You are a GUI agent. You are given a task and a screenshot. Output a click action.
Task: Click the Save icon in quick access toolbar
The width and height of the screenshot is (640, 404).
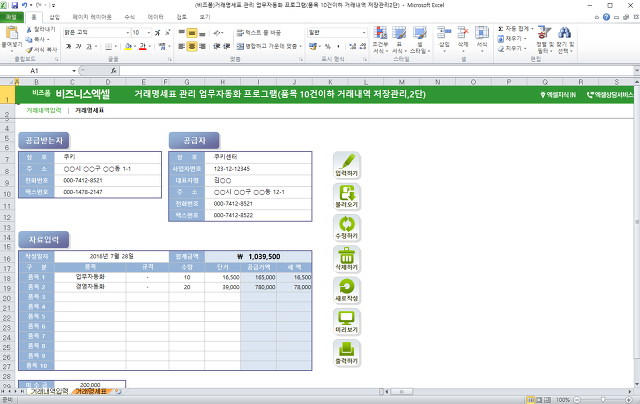tap(15, 5)
